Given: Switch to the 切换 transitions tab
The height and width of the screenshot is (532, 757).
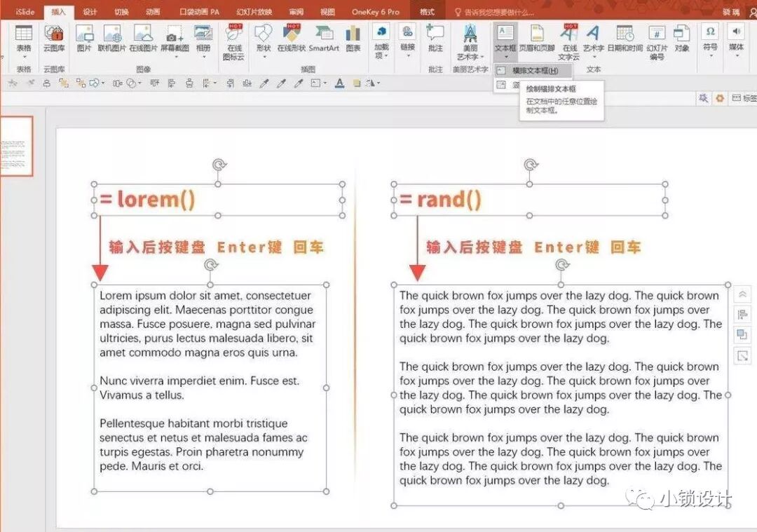Looking at the screenshot, I should (121, 12).
